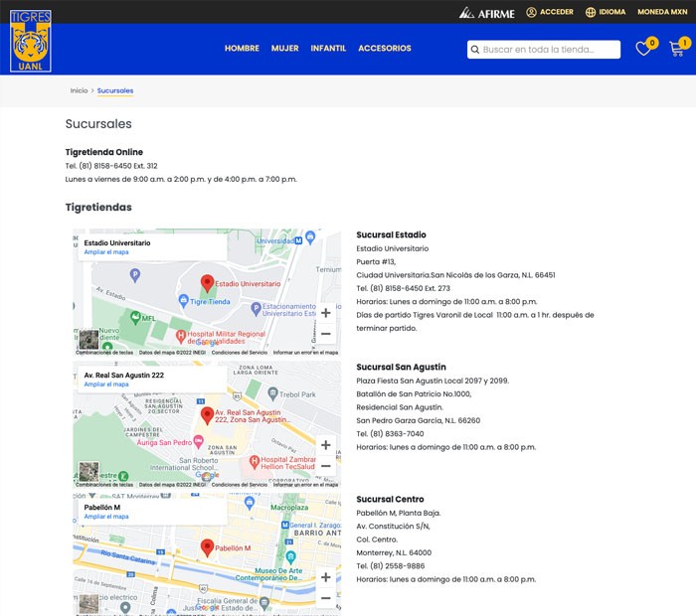Click the ACCEDER user account icon
This screenshot has height=616, width=696.
[531, 12]
